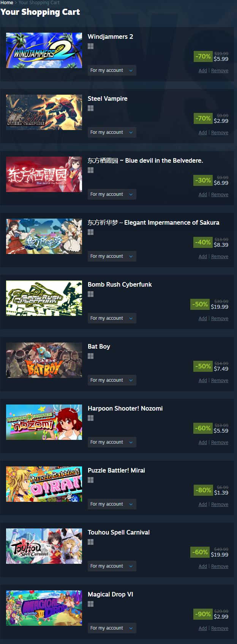The image size is (237, 644).
Task: Click Add link for Harpoon Shooter! Nozomi
Action: [203, 443]
